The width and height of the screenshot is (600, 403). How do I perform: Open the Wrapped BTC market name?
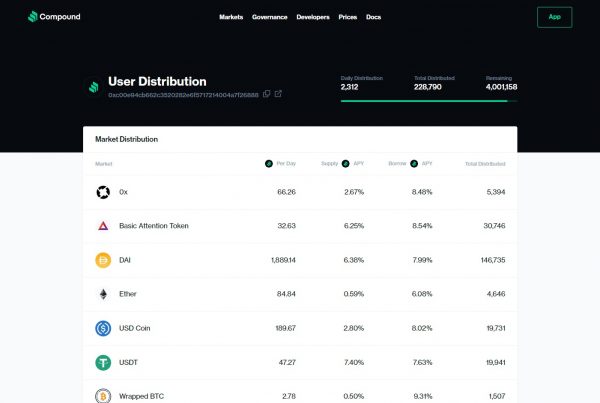tap(141, 396)
